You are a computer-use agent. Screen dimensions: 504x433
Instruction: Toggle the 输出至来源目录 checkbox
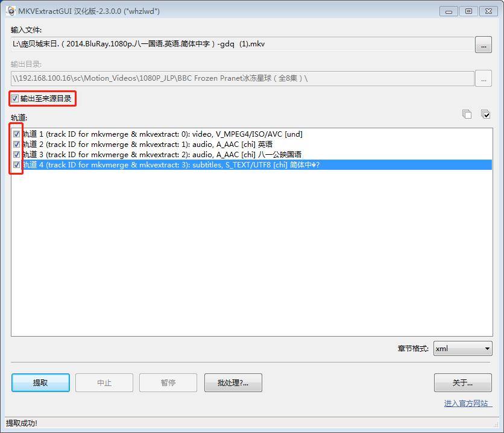[15, 99]
